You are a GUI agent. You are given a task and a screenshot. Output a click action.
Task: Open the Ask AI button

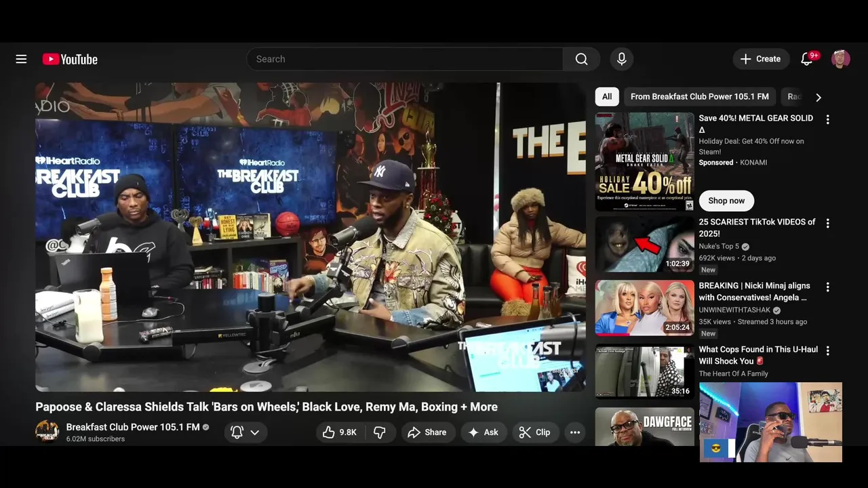483,432
